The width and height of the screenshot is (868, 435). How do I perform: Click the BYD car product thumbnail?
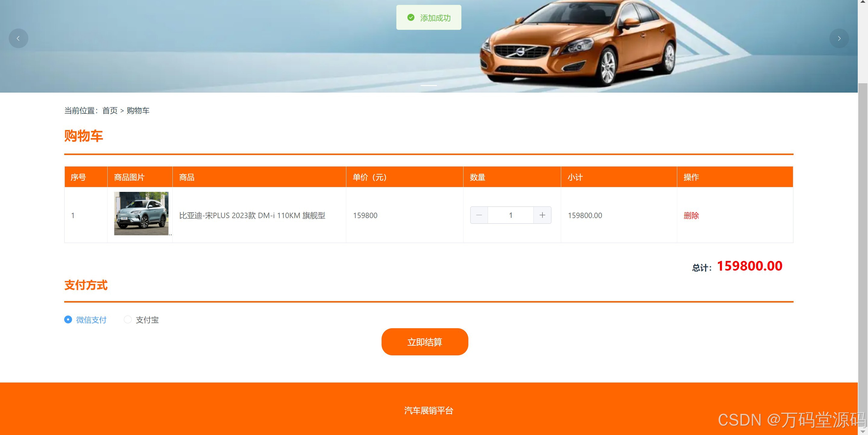141,214
